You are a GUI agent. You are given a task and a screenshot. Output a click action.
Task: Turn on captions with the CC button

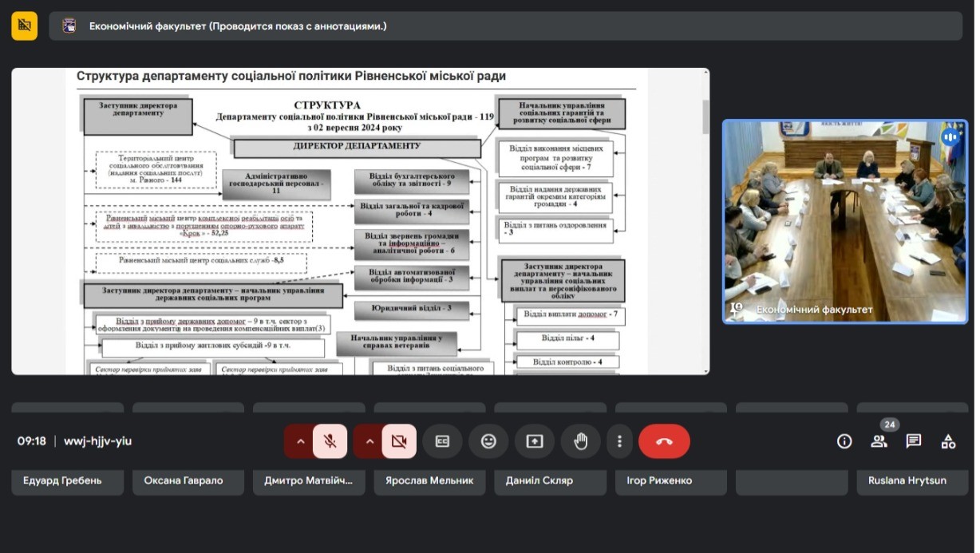tap(442, 441)
